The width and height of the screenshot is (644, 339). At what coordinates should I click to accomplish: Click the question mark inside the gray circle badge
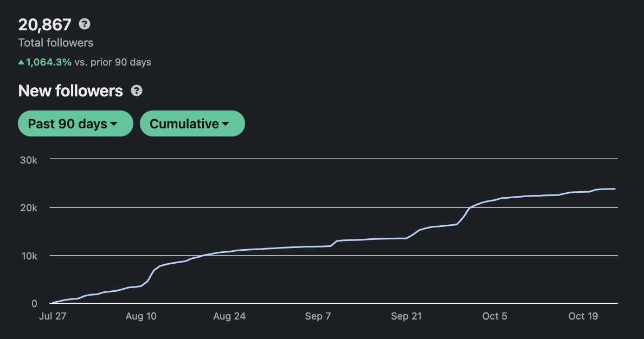(x=85, y=24)
